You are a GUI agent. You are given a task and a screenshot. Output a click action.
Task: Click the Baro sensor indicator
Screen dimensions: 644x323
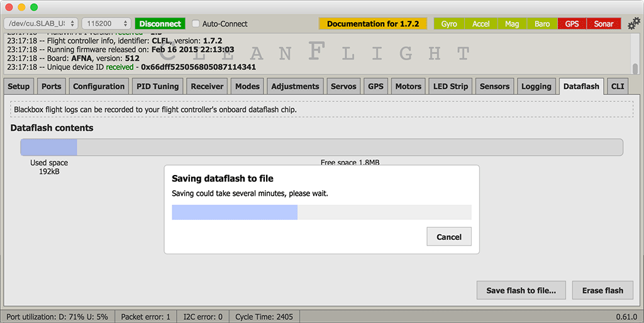pos(542,24)
